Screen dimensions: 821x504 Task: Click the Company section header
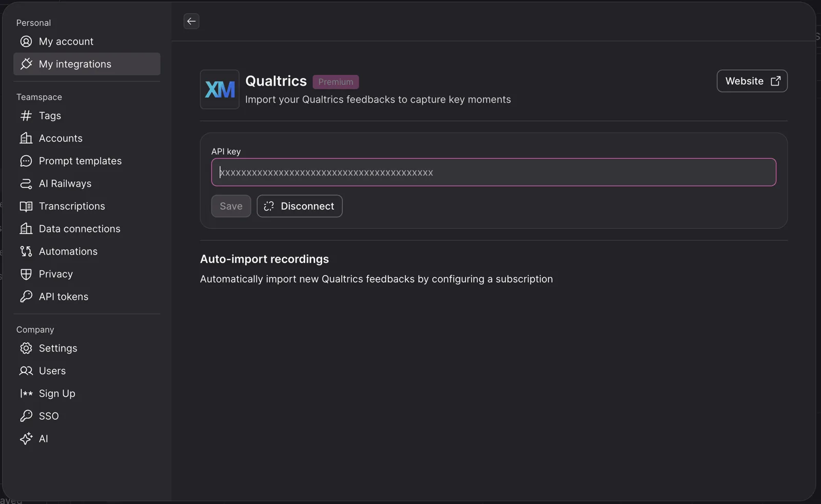click(x=35, y=329)
